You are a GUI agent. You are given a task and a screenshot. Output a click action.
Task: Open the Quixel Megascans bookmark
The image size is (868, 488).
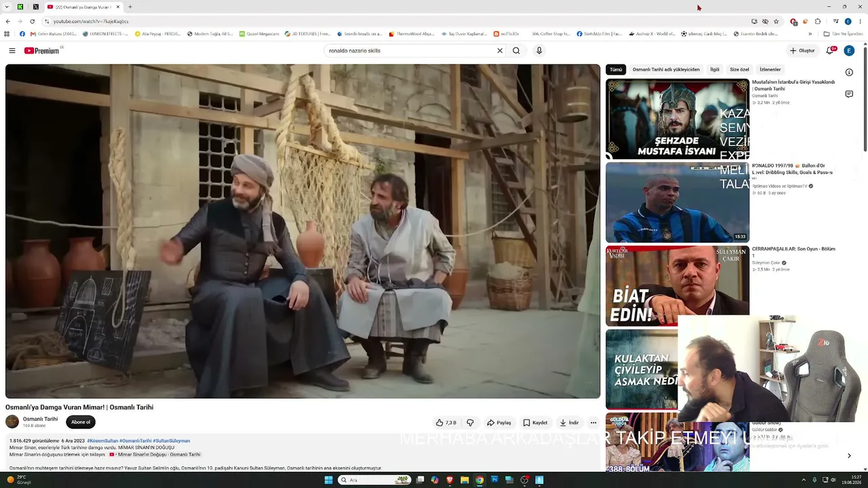(x=258, y=34)
